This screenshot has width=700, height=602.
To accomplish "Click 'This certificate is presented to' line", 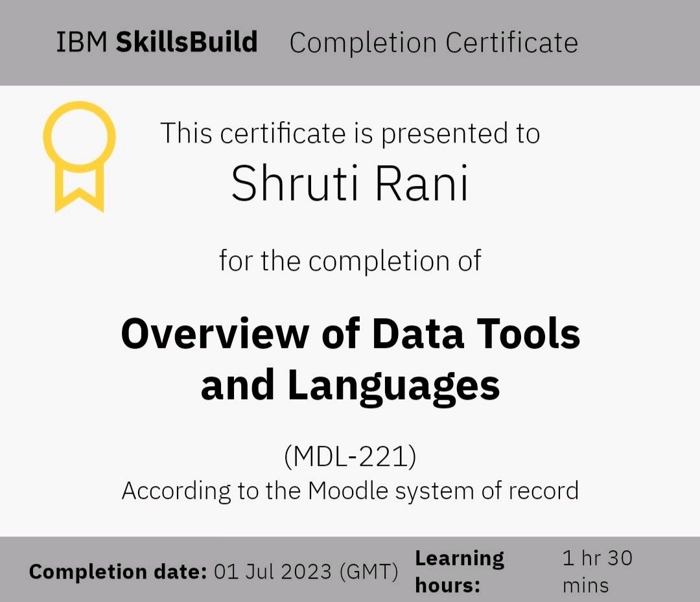I will pyautogui.click(x=351, y=133).
